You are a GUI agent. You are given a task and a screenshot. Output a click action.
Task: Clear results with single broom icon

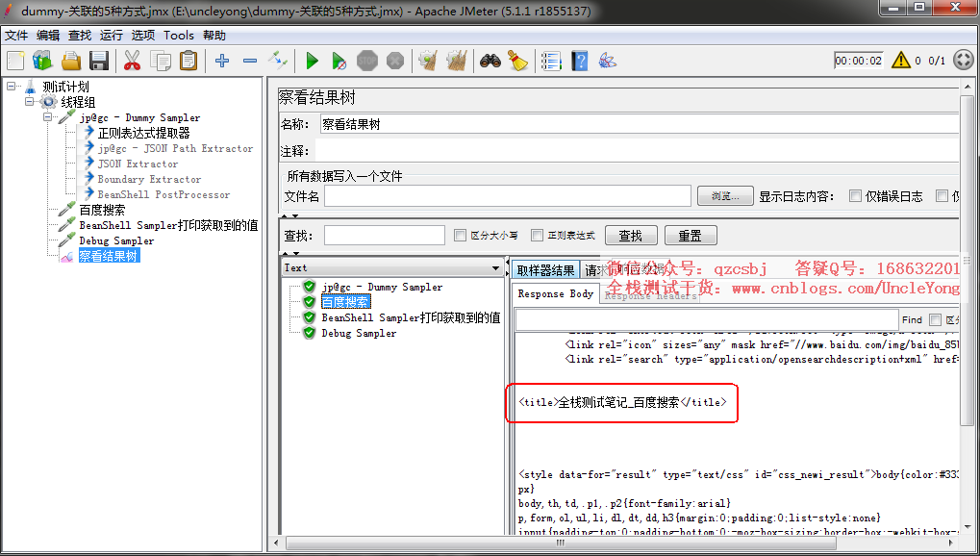click(x=428, y=61)
